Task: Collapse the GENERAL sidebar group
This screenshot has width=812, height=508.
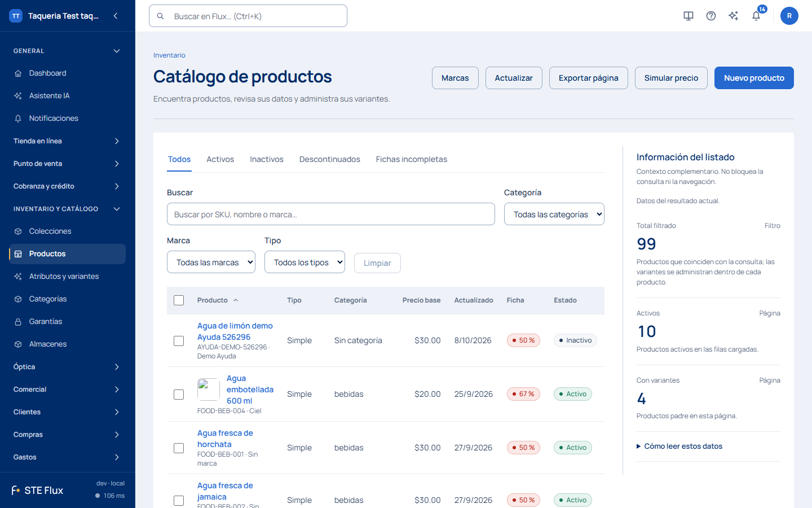Action: coord(68,51)
